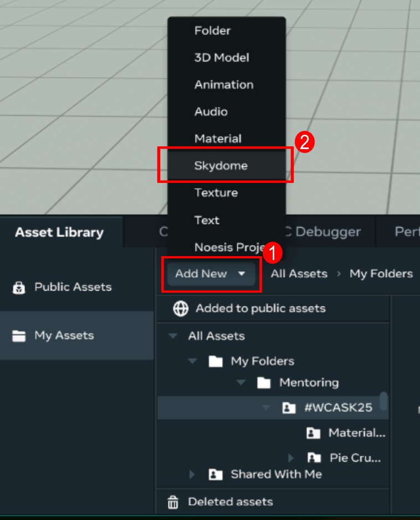Image resolution: width=420 pixels, height=520 pixels.
Task: Click the globe icon for public assets
Action: (x=181, y=309)
